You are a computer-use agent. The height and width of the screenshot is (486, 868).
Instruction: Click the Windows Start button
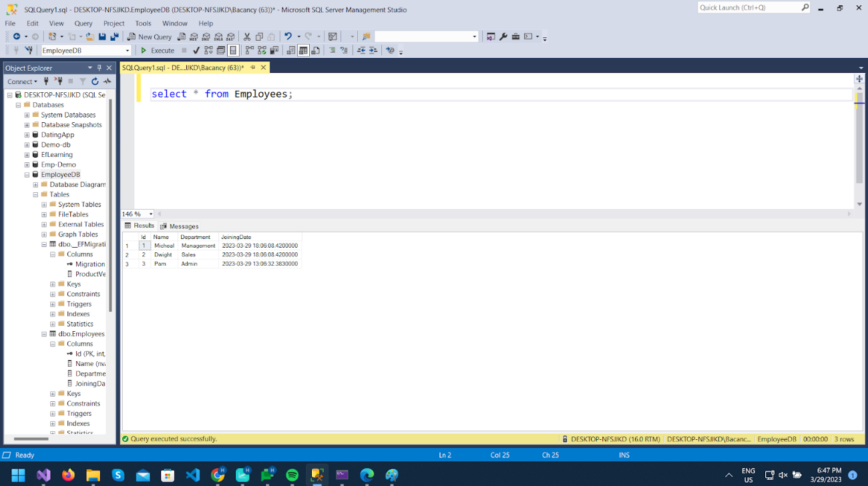(x=18, y=475)
